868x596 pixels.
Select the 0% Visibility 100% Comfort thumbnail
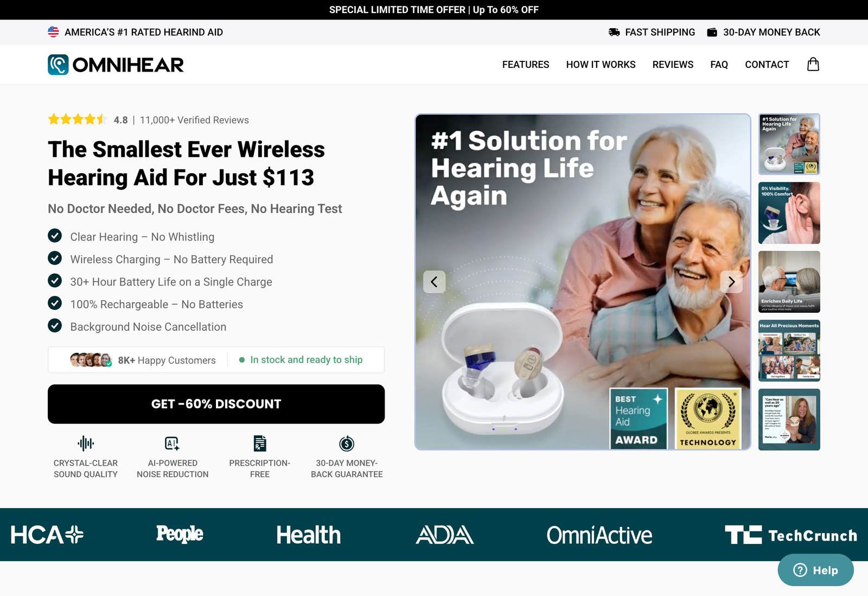point(789,213)
